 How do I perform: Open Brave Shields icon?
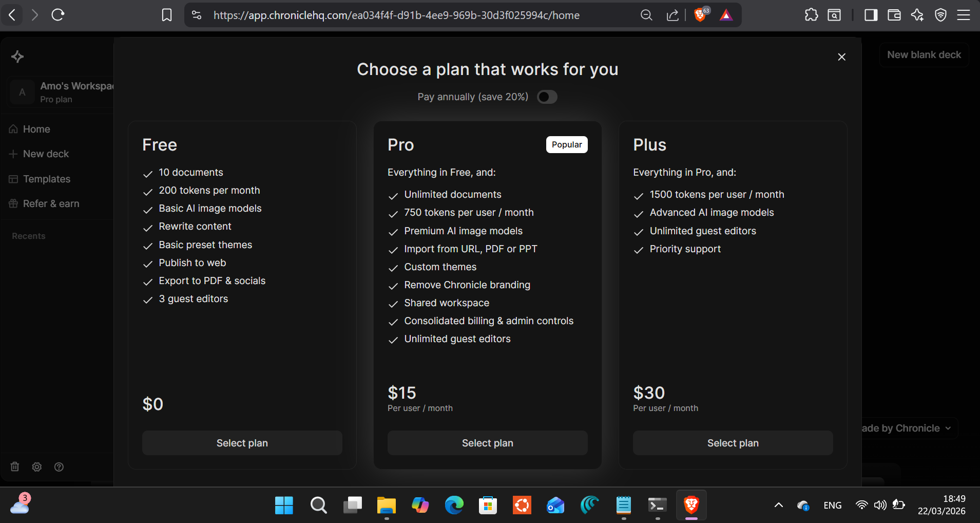coord(700,14)
